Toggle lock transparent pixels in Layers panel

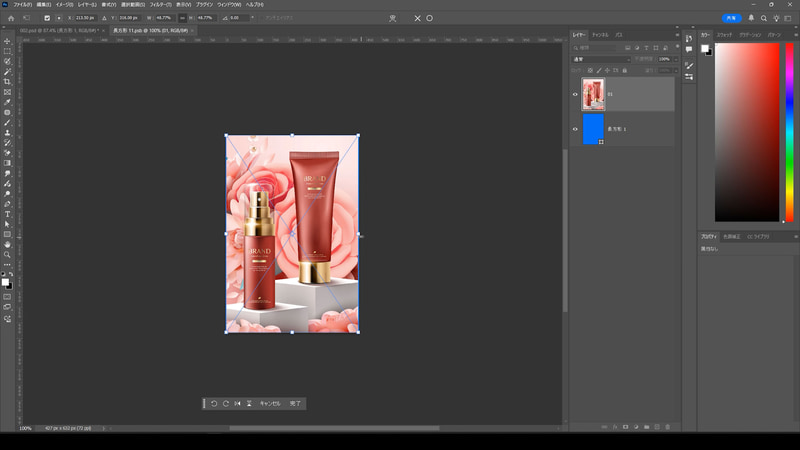pos(590,70)
